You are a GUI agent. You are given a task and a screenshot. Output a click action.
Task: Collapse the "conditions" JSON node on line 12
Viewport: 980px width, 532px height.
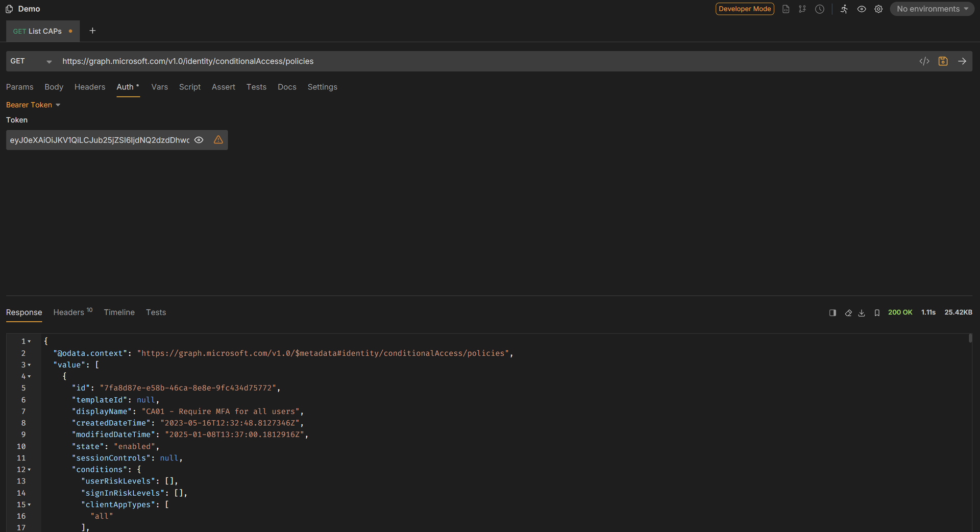point(29,470)
